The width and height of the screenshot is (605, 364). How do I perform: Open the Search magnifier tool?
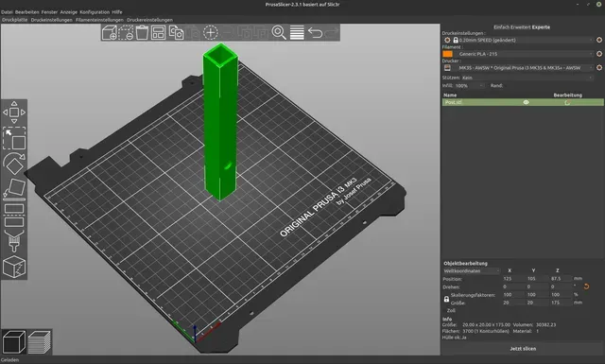pos(279,33)
